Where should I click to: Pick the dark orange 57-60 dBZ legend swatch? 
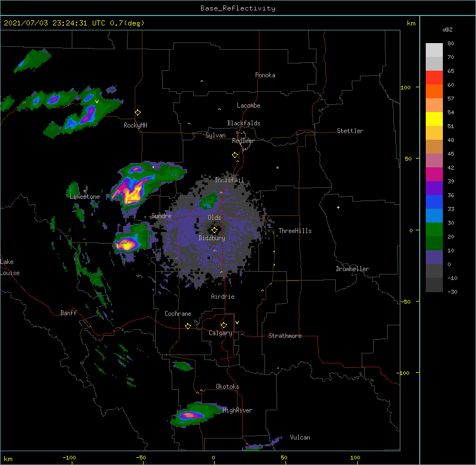[434, 91]
